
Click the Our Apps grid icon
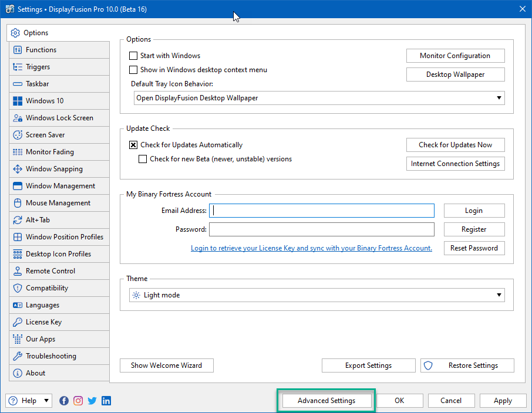tap(17, 338)
